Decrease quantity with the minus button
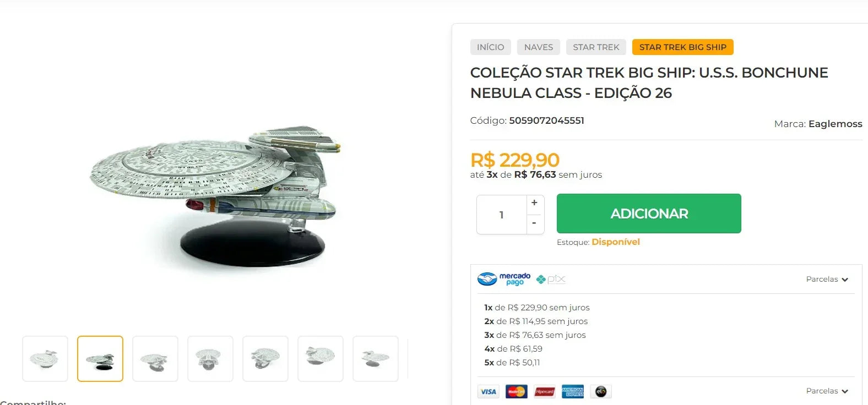Viewport: 868px width, 405px height. 534,223
